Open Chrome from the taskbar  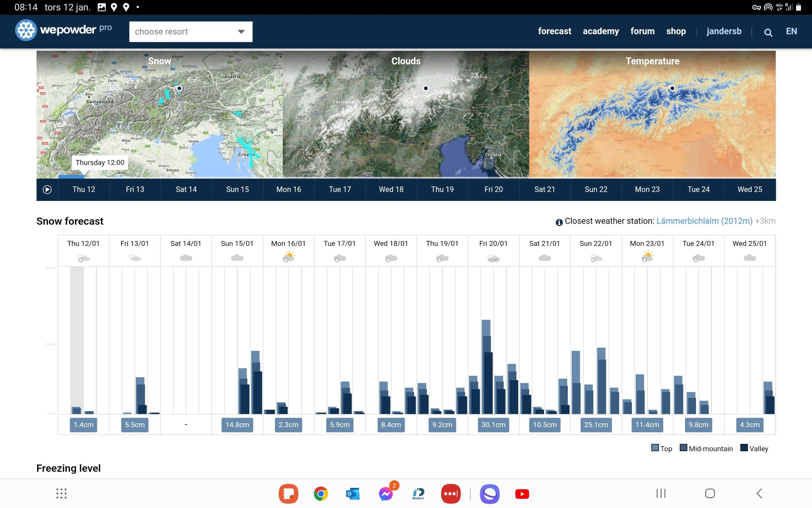(x=321, y=493)
